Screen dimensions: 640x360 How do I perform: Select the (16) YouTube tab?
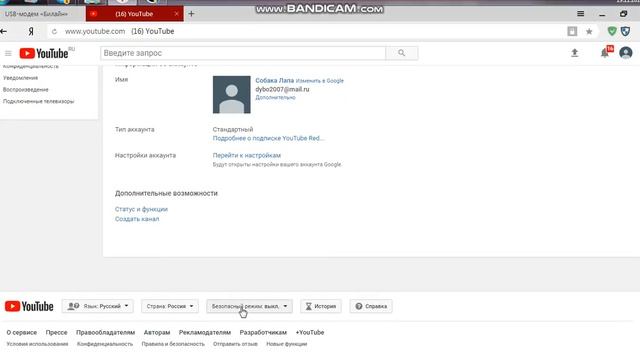click(x=134, y=14)
